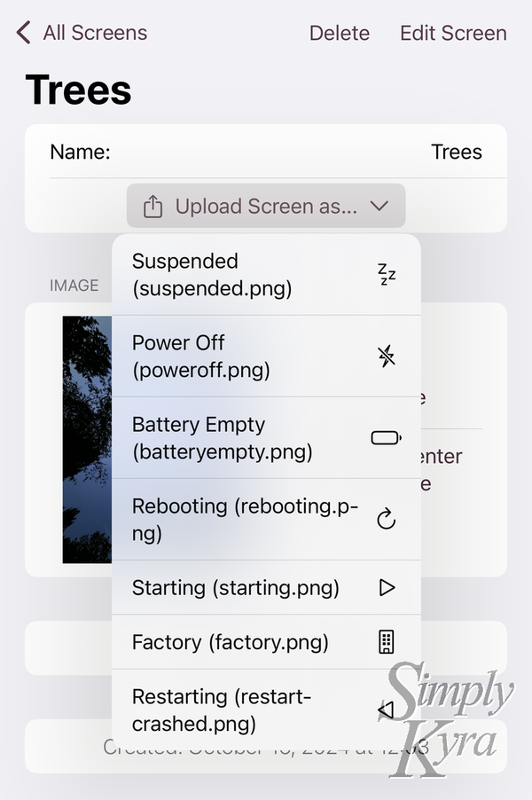Tap the Delete button
The height and width of the screenshot is (800, 532).
(x=339, y=33)
